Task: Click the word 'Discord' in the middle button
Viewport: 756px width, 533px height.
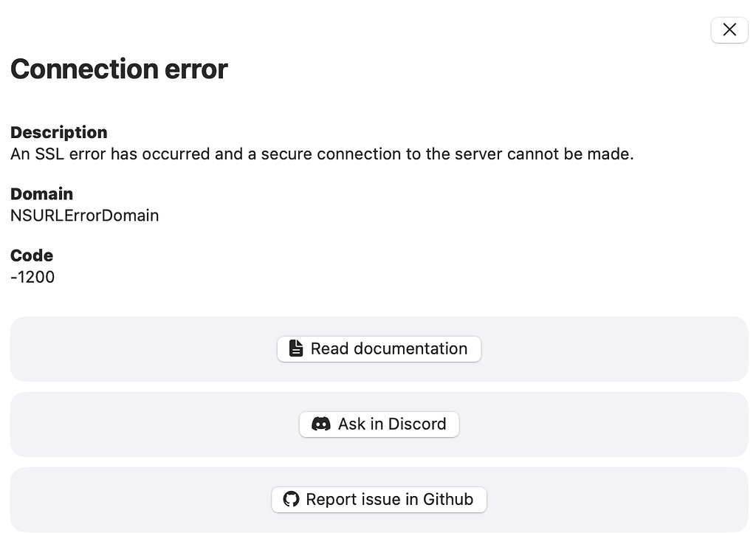Action: [x=417, y=424]
